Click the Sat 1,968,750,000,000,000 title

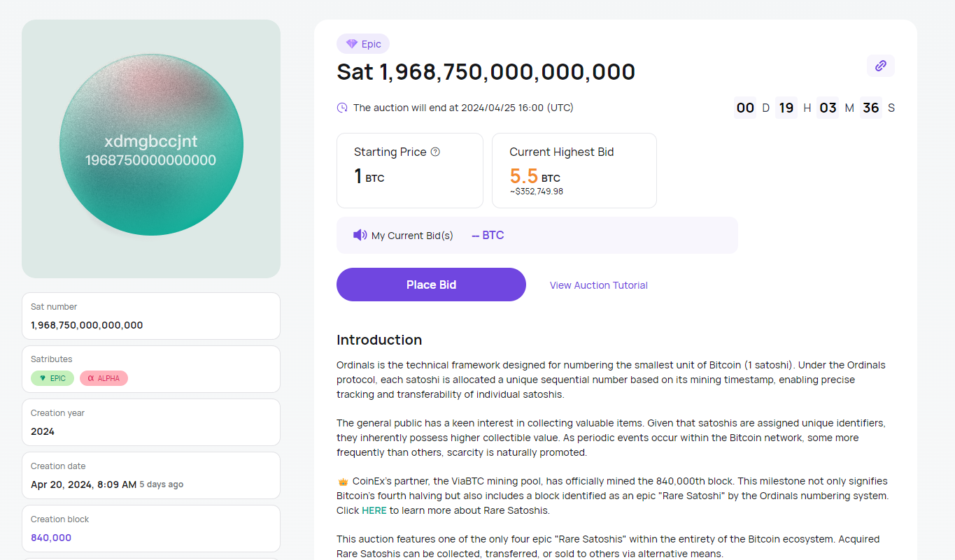pyautogui.click(x=486, y=72)
